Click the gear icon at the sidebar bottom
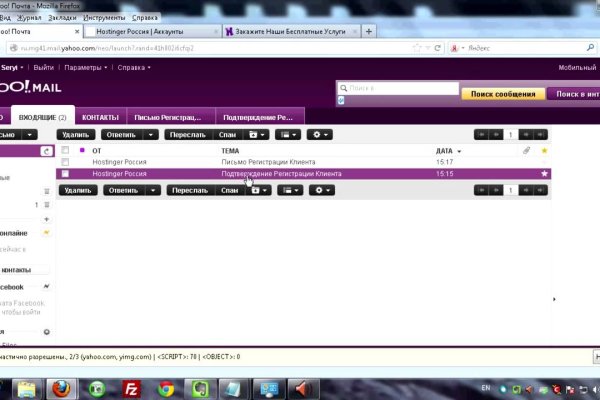The height and width of the screenshot is (400, 600). 47,332
